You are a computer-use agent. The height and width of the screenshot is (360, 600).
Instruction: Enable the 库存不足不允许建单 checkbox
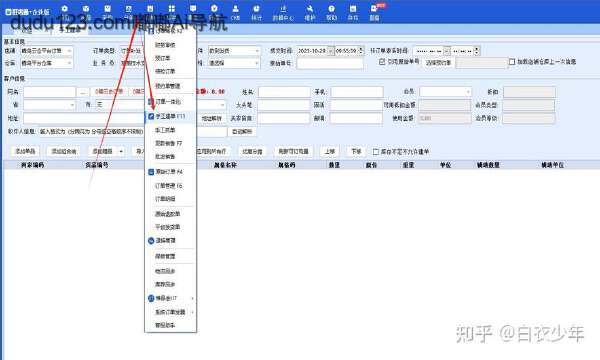(x=376, y=152)
